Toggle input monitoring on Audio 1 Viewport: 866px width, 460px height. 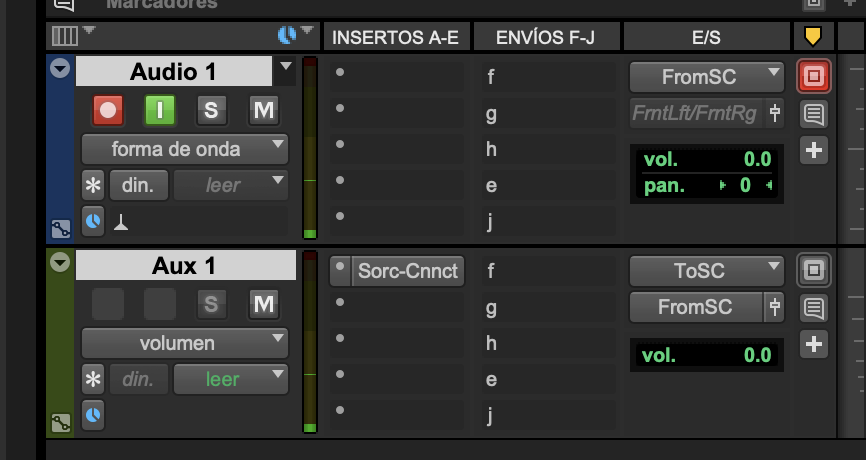pyautogui.click(x=160, y=110)
